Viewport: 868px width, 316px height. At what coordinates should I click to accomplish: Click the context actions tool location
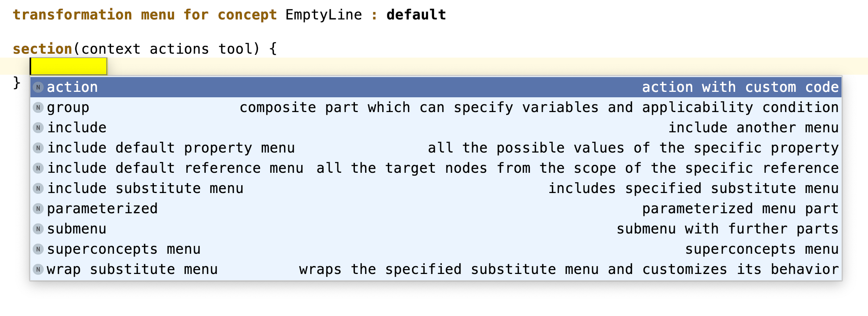tap(167, 49)
